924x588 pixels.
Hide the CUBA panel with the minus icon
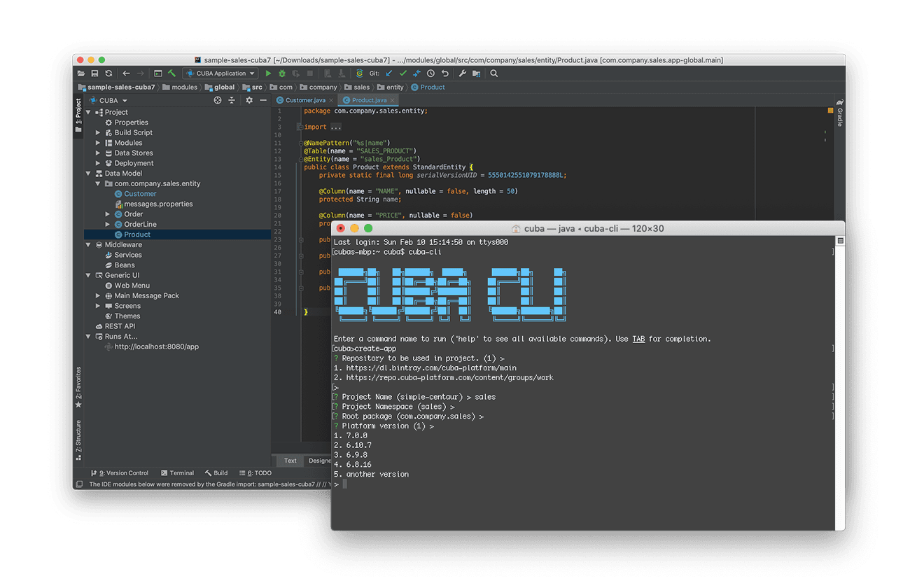click(263, 100)
